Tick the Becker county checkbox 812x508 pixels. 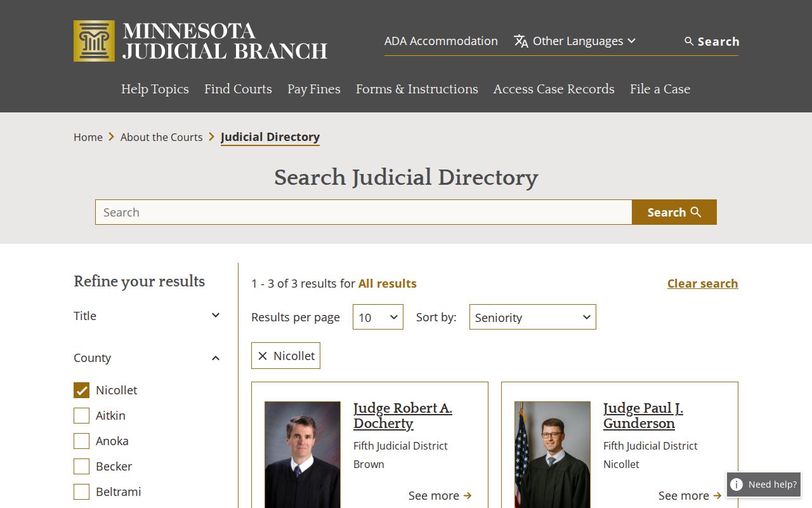point(81,466)
